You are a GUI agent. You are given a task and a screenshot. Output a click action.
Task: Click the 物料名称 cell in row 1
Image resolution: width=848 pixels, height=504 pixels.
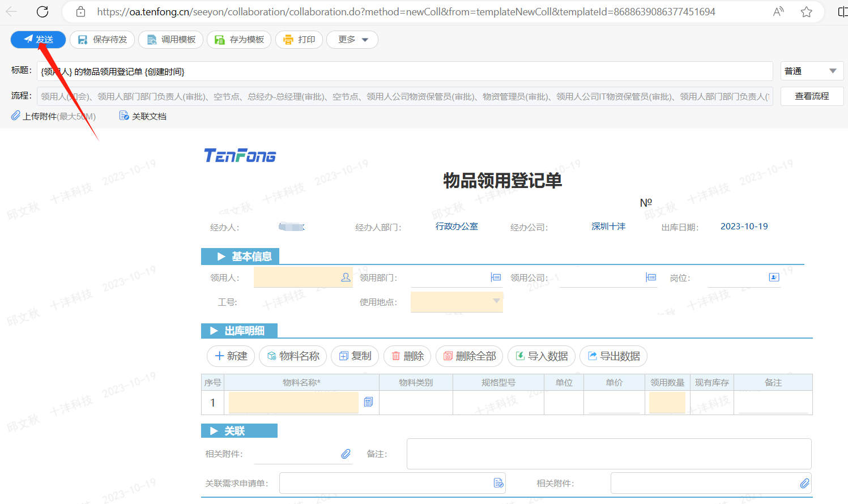pyautogui.click(x=293, y=403)
